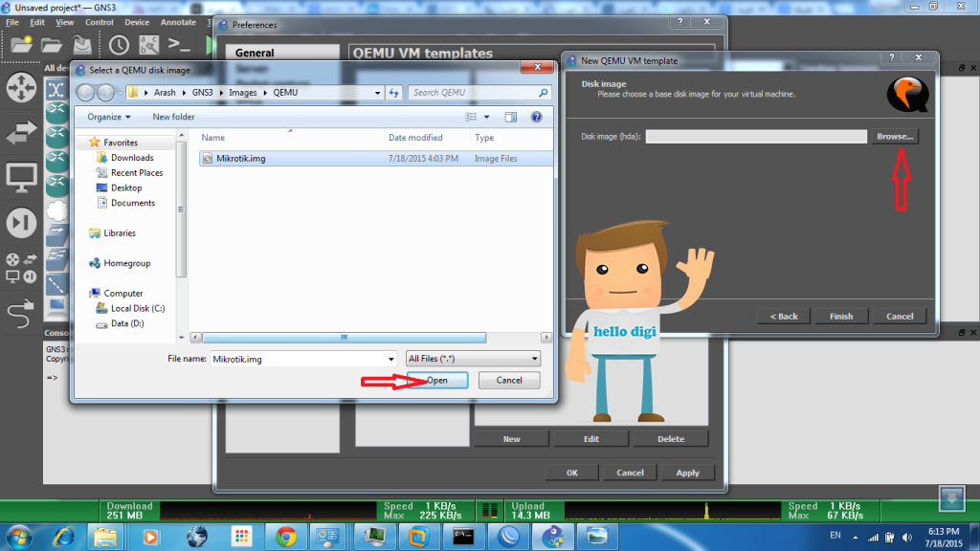The width and height of the screenshot is (980, 551).
Task: Open the Organize dropdown menu
Action: [x=109, y=117]
